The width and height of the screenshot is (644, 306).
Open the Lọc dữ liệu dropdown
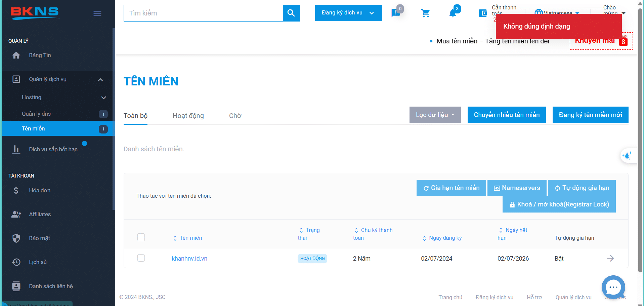coord(435,115)
